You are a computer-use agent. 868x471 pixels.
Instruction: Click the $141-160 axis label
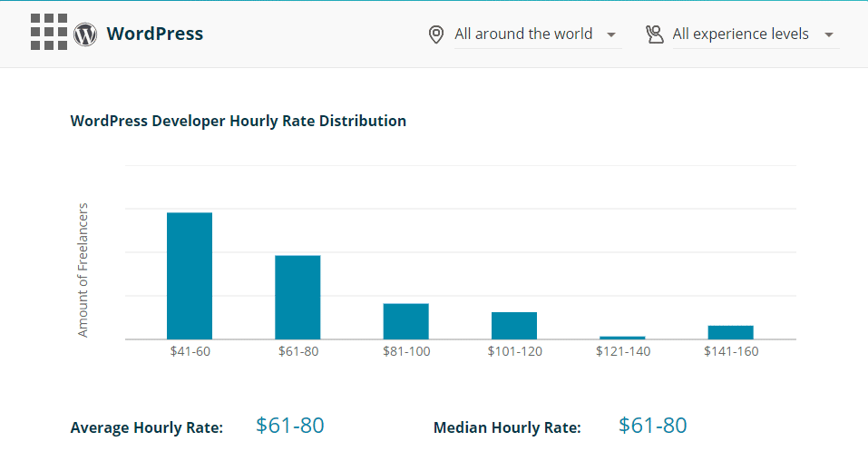click(x=730, y=351)
